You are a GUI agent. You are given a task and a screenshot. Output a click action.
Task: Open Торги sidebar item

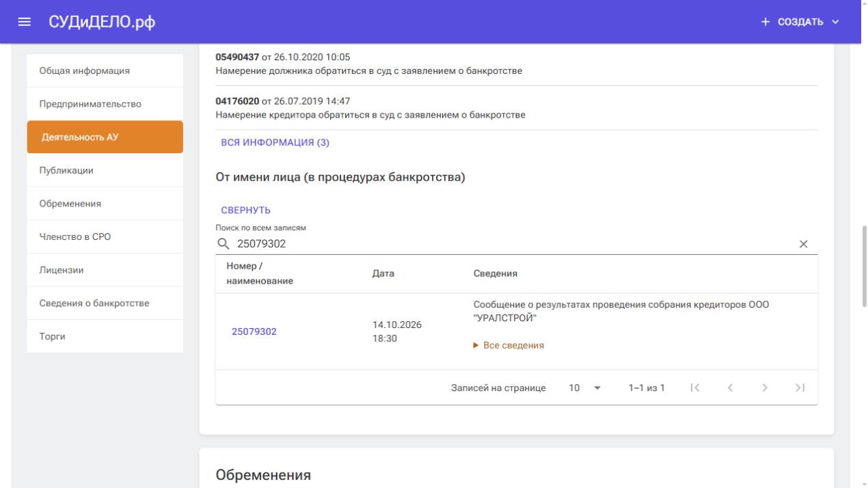click(105, 336)
